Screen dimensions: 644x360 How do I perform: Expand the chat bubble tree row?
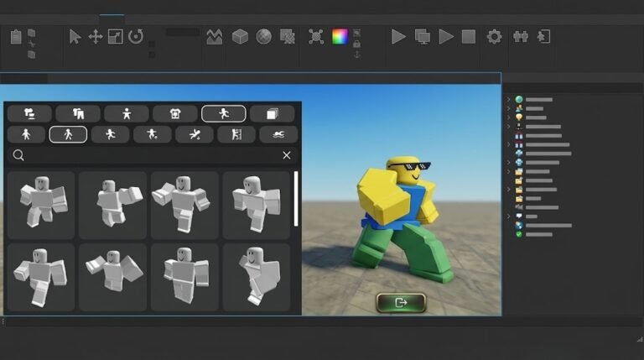click(x=508, y=217)
